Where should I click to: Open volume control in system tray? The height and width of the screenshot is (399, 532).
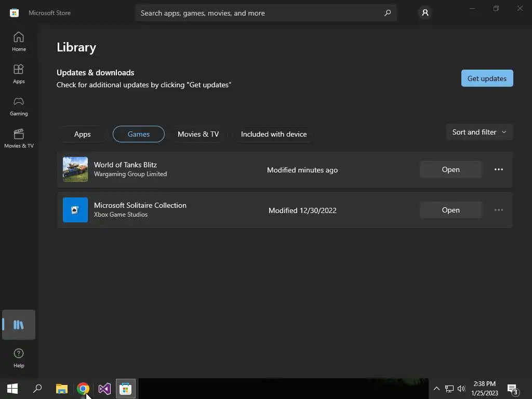[x=461, y=389]
